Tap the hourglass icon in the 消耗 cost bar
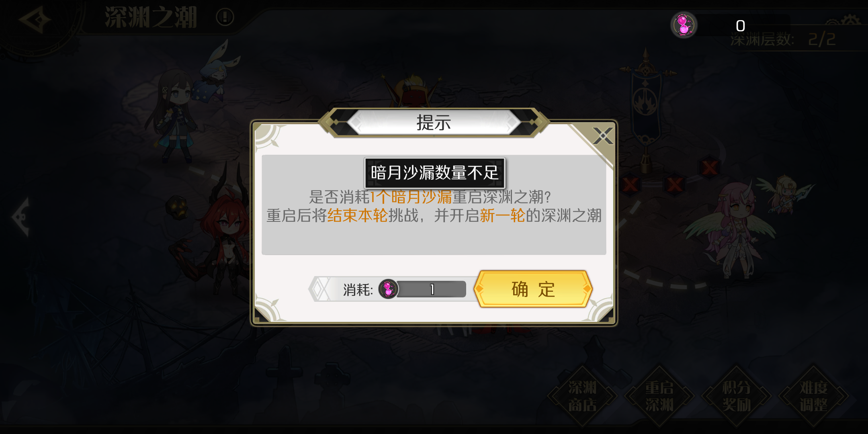 [x=388, y=289]
